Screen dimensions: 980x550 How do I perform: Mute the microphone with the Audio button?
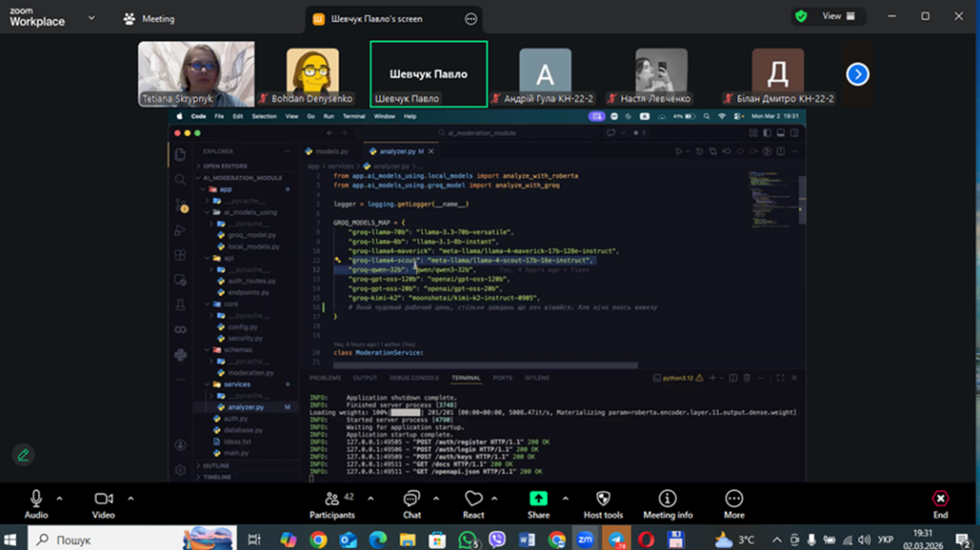click(36, 503)
